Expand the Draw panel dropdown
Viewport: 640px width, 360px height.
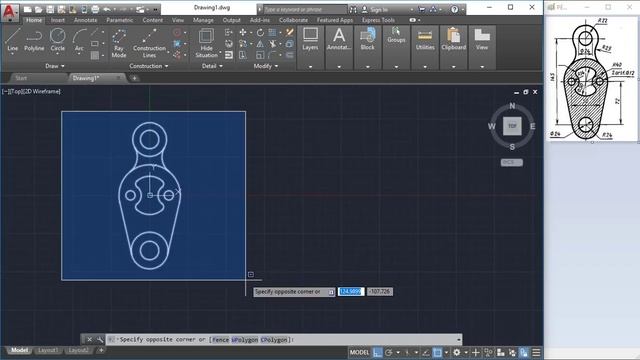(55, 66)
